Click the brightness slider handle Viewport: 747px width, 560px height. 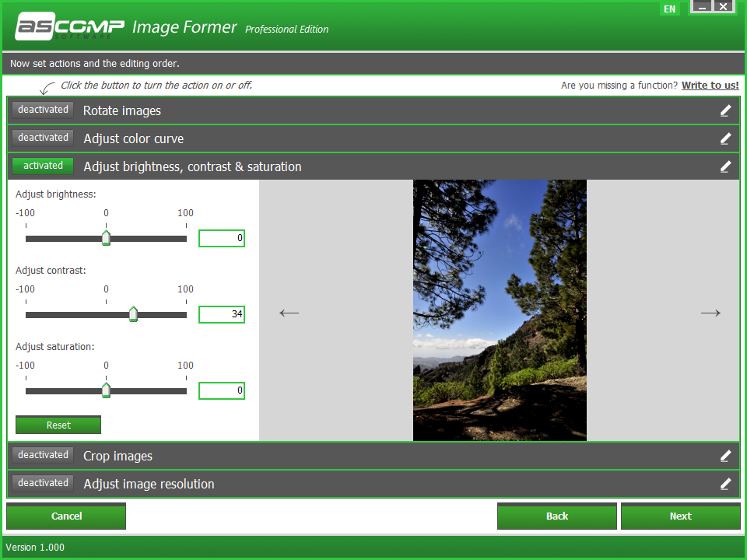point(107,238)
